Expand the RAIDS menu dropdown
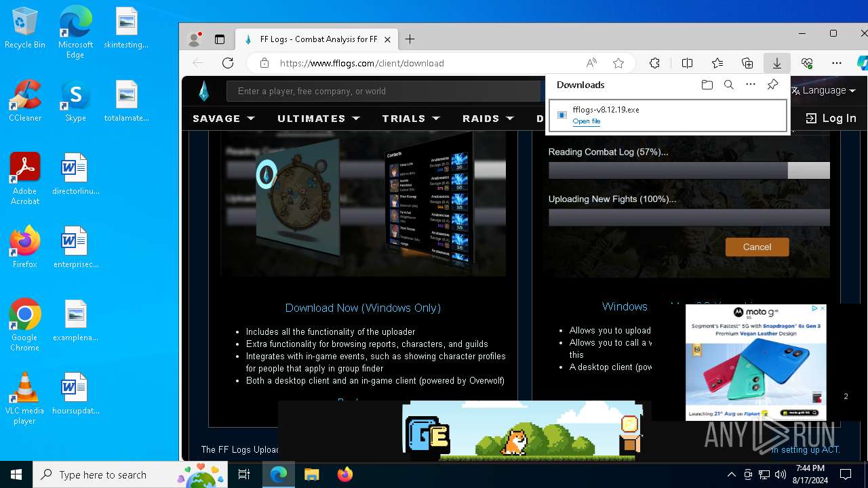868x488 pixels. (x=488, y=118)
